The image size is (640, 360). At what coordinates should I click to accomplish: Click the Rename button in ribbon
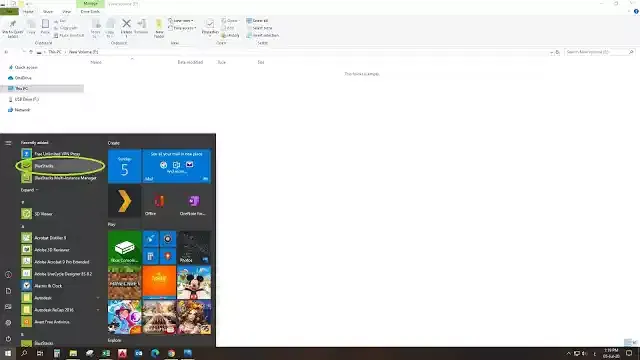tap(141, 26)
